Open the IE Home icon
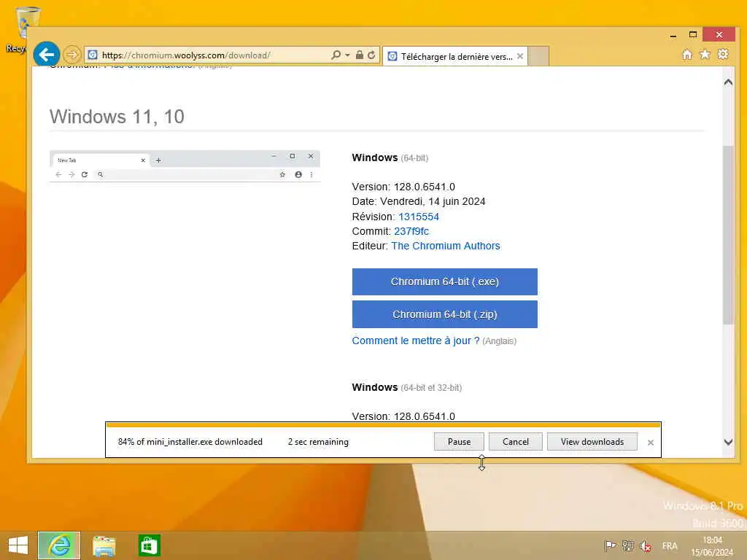This screenshot has height=560, width=747. point(687,55)
